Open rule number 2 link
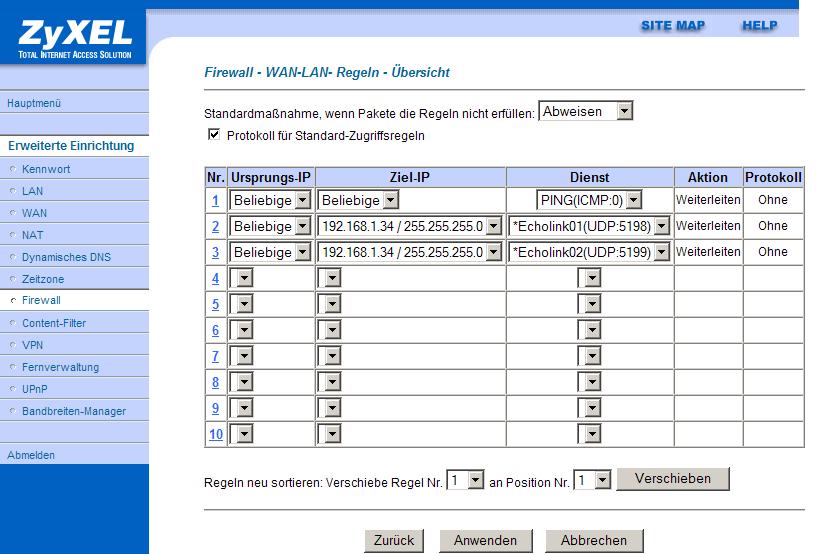 [215, 226]
